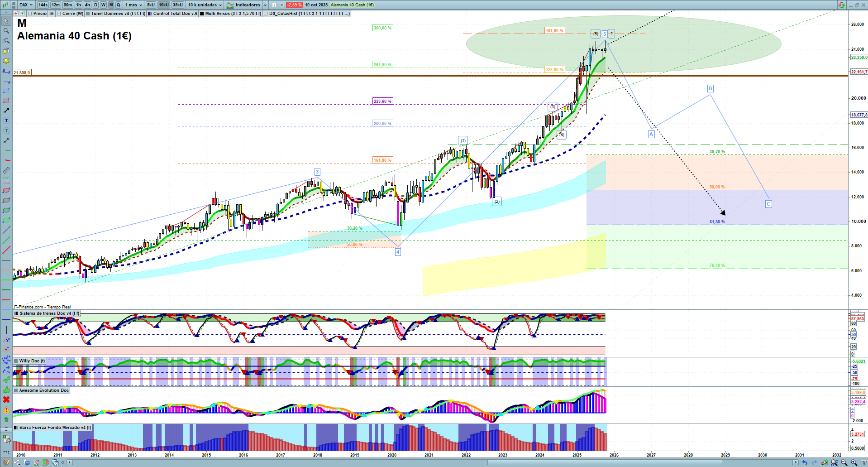The image size is (868, 467).
Task: Select the green T text tool
Action: point(6,130)
